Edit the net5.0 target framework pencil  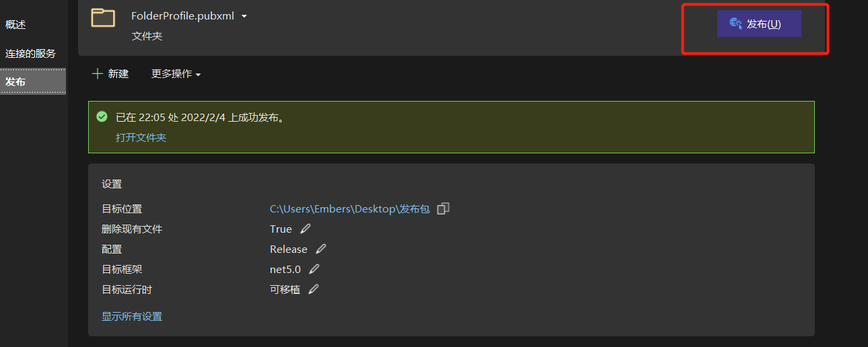pos(314,270)
